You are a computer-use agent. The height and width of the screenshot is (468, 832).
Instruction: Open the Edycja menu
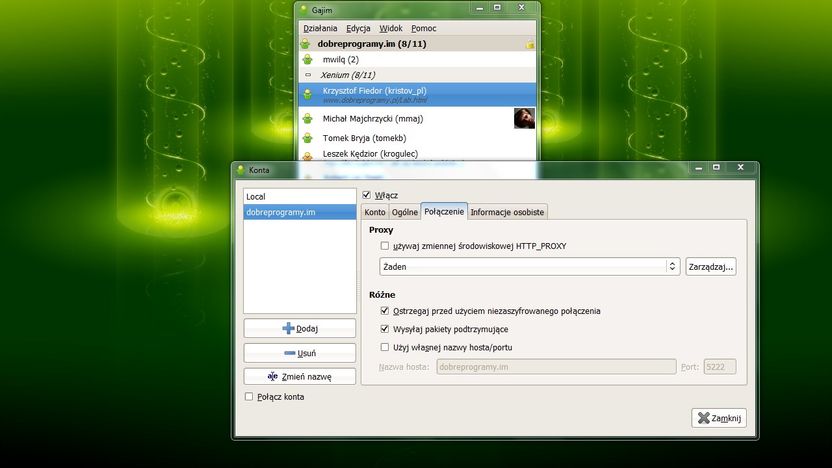pyautogui.click(x=358, y=28)
